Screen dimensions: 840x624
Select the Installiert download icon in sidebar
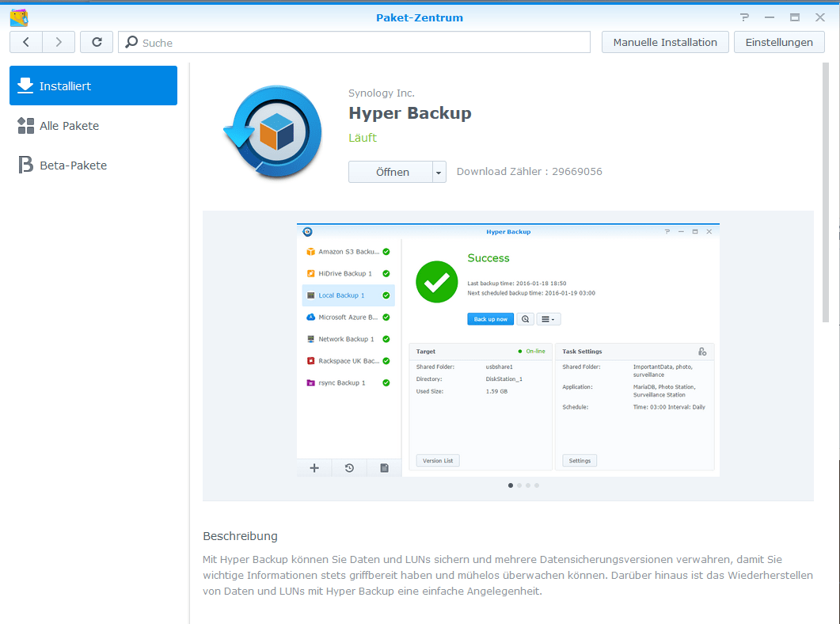25,86
